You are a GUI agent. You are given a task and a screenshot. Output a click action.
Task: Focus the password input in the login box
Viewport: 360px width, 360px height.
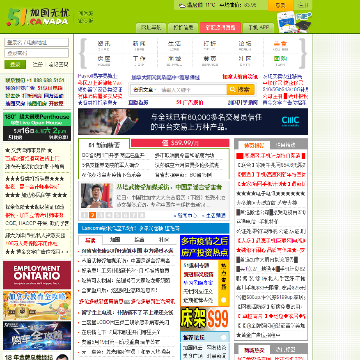point(36,53)
